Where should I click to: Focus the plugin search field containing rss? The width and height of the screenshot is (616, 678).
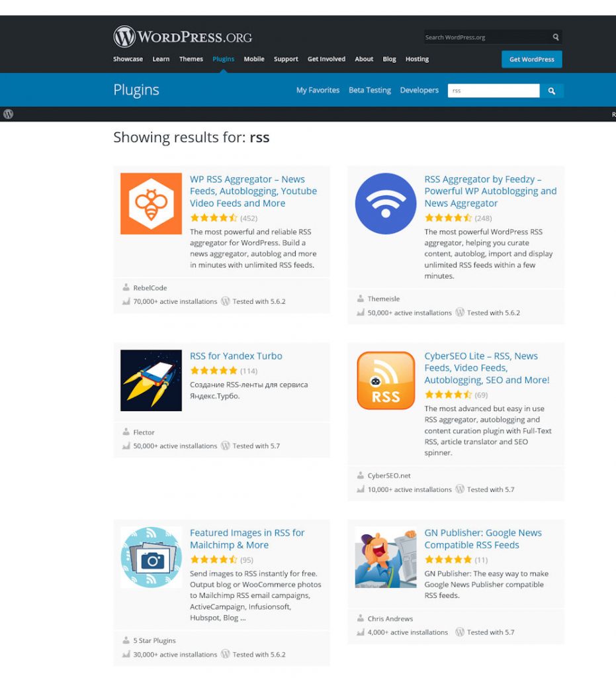click(494, 91)
